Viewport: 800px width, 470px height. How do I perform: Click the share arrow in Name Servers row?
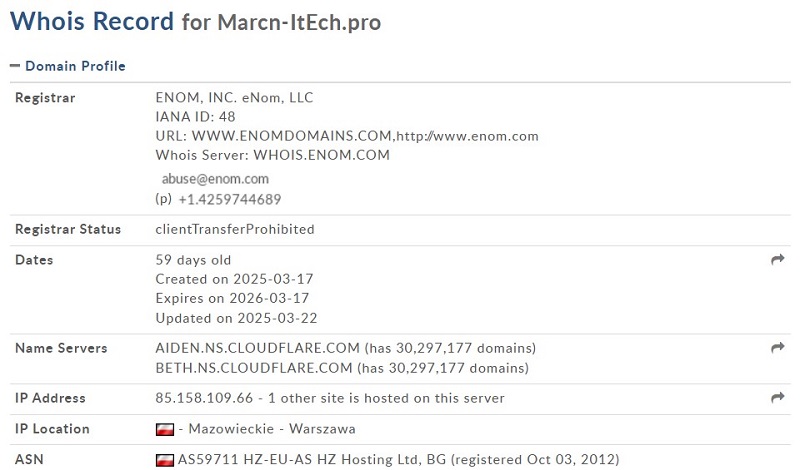pyautogui.click(x=778, y=348)
